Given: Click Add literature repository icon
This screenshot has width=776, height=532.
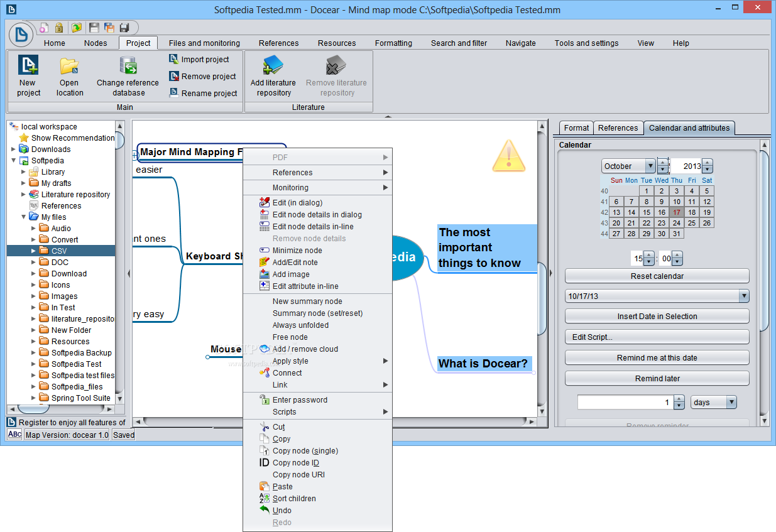Looking at the screenshot, I should (273, 65).
